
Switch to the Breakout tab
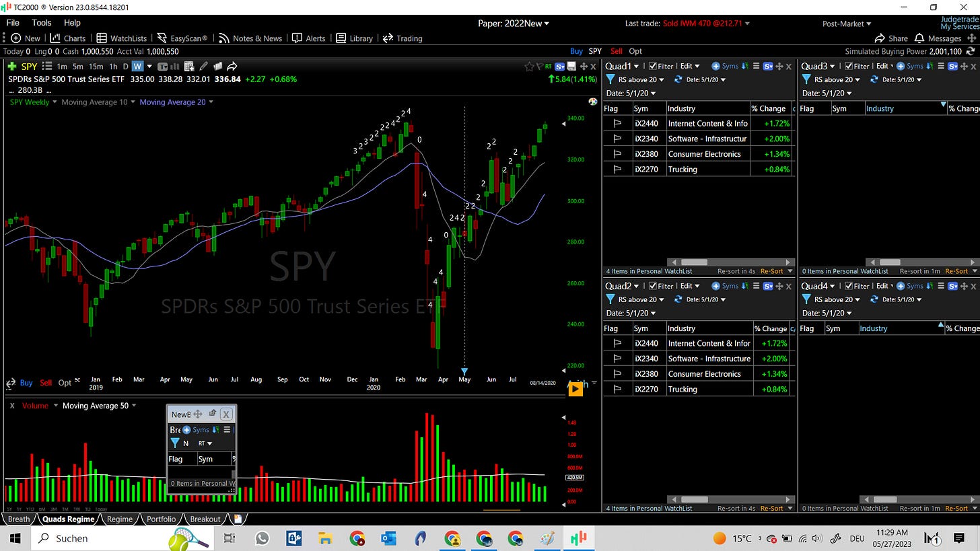pyautogui.click(x=205, y=519)
